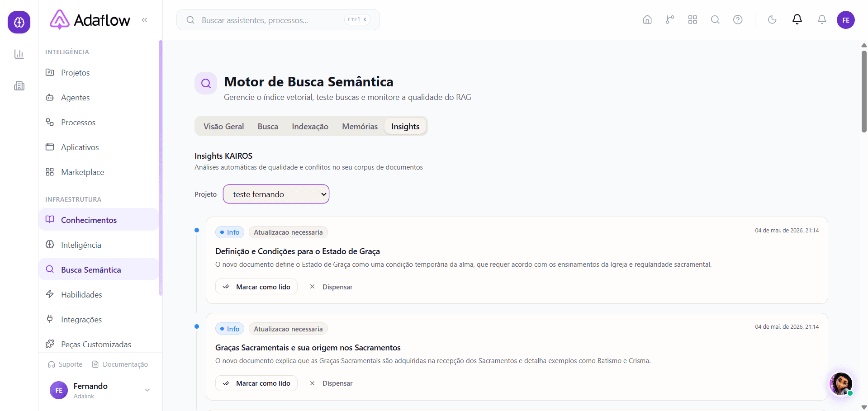
Task: Click the Agentes robot icon
Action: (x=50, y=97)
